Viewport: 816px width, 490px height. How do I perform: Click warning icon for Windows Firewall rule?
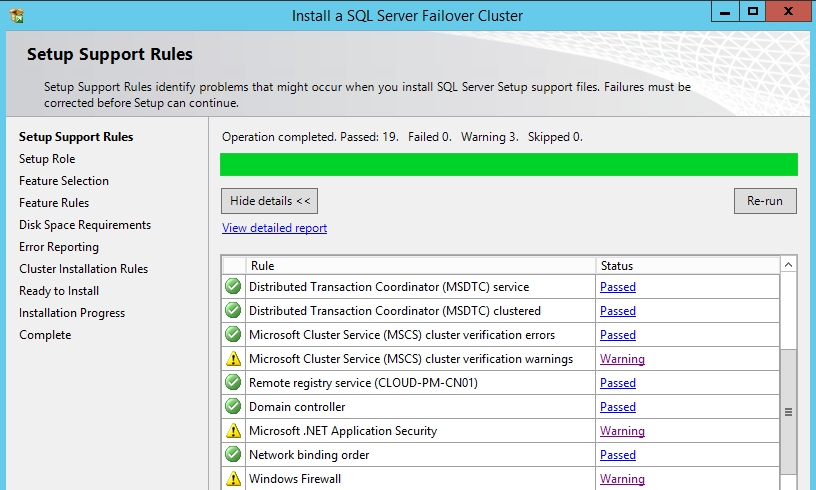(233, 478)
